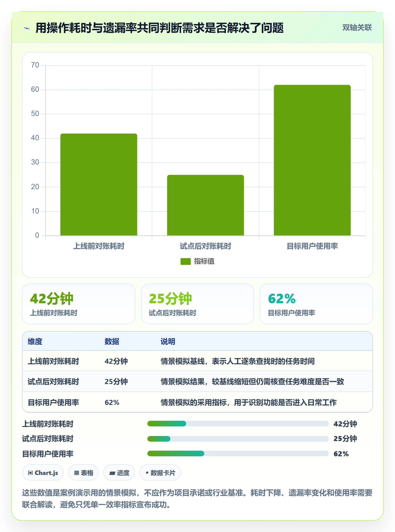Click the 25分钟 table cell
Viewport: 395px width, 532px height.
click(116, 381)
